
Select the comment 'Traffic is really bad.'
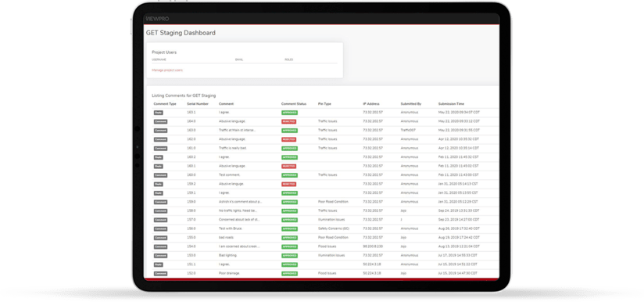[x=232, y=148]
